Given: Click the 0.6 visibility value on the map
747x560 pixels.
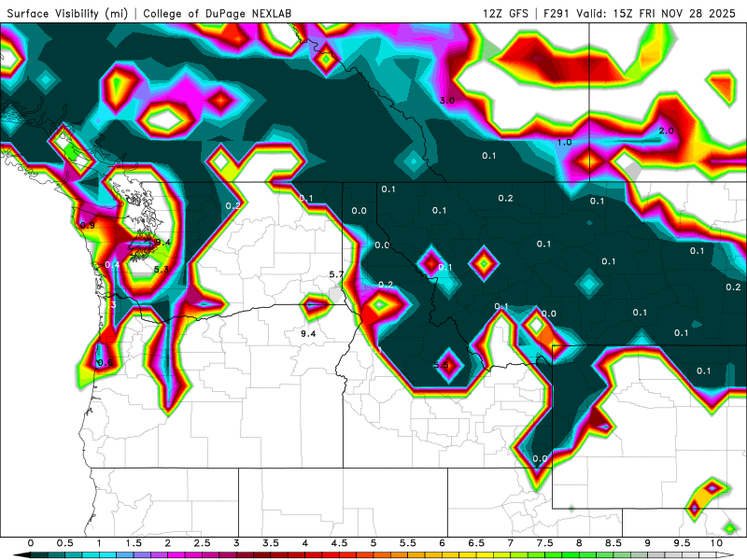Looking at the screenshot, I should point(105,363).
